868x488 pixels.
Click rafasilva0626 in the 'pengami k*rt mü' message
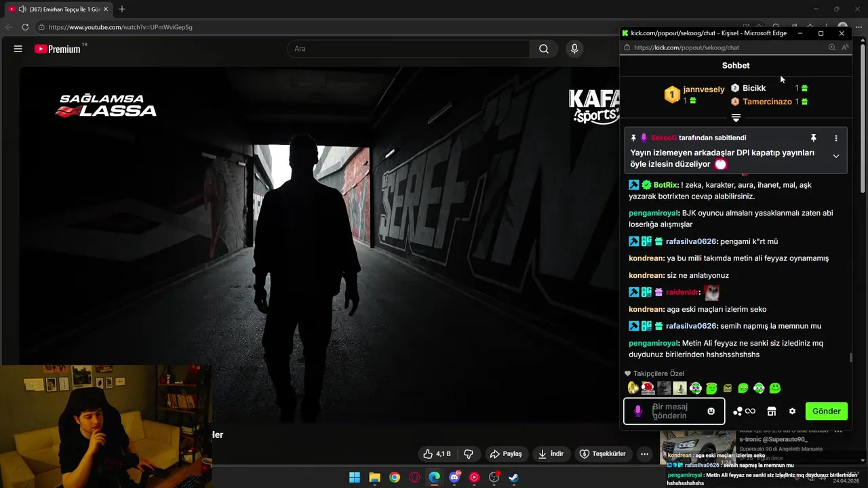point(691,241)
